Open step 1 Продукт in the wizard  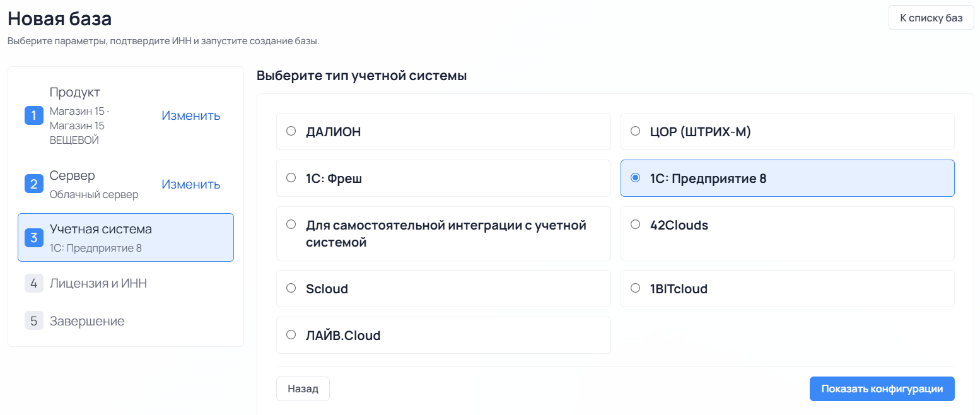coord(126,116)
